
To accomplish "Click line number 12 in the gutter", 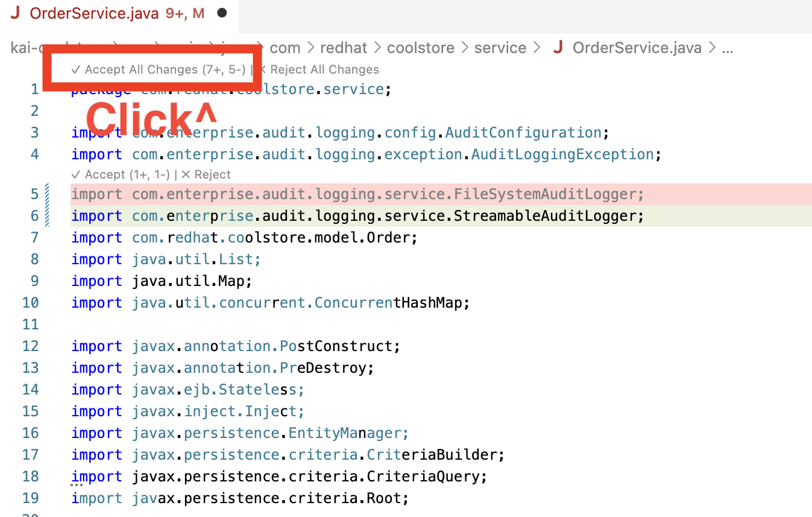I will pyautogui.click(x=30, y=346).
